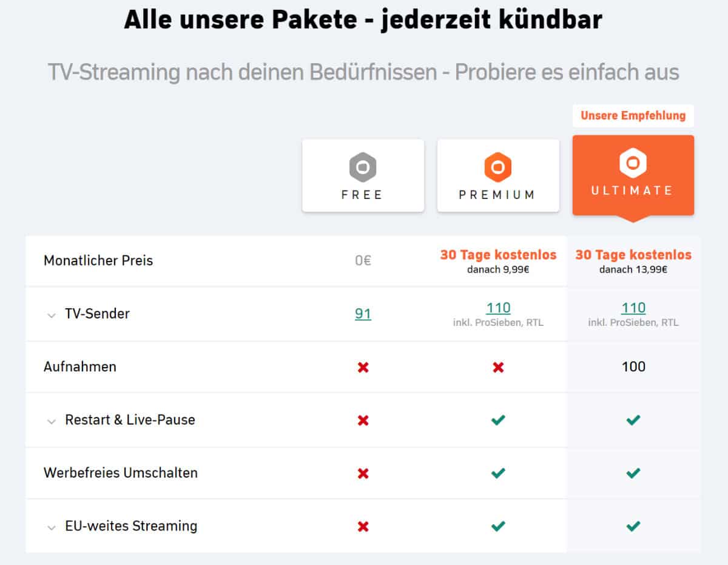Viewport: 728px width, 565px height.
Task: Select the FREE package card
Action: pyautogui.click(x=363, y=175)
